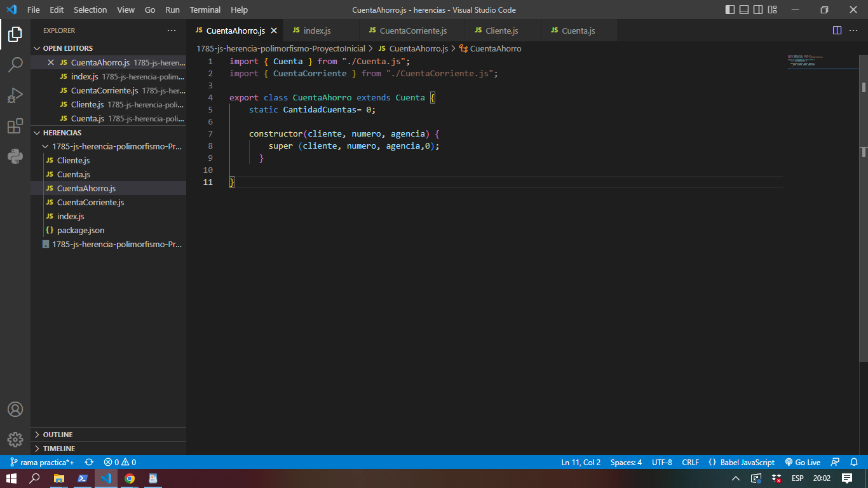Open the Go menu
The image size is (868, 488).
(150, 10)
